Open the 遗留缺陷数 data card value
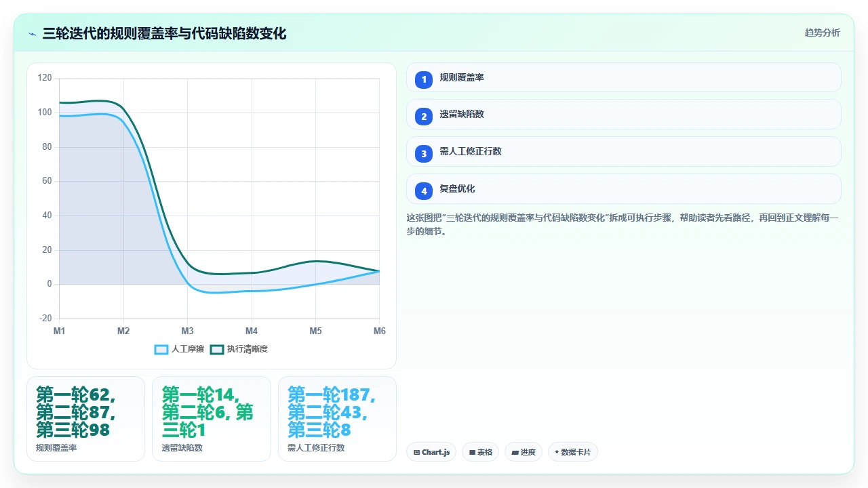 click(x=208, y=412)
